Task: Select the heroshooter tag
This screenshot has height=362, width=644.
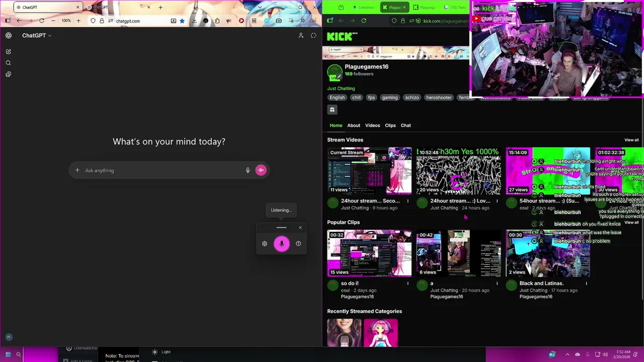Action: tap(439, 98)
